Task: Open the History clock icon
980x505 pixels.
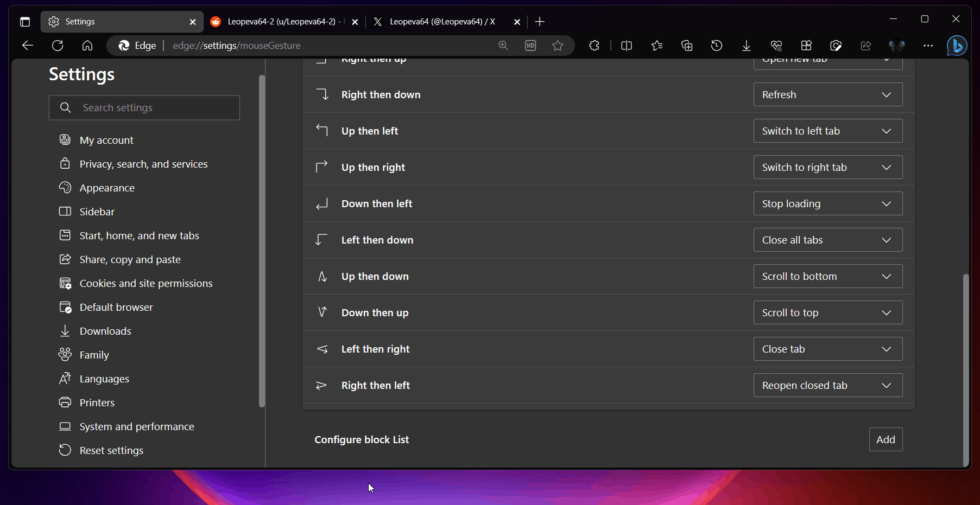Action: [717, 46]
